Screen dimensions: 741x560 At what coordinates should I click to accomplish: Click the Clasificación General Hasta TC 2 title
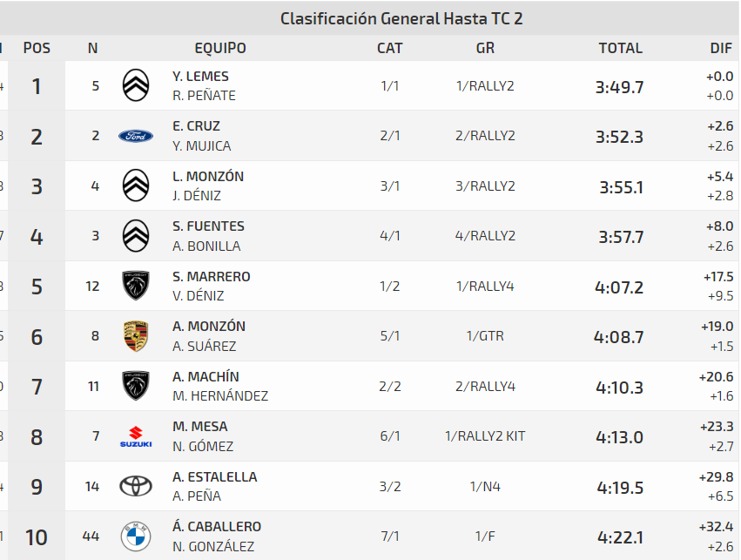pos(401,18)
